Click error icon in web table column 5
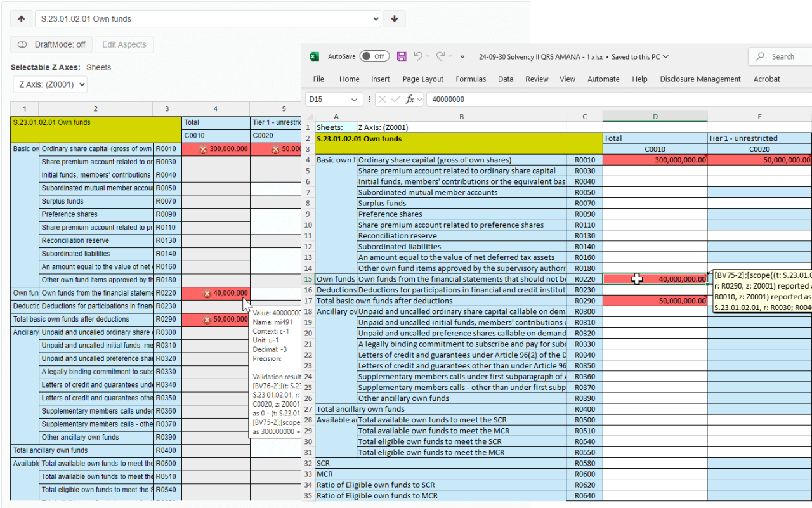Image resolution: width=812 pixels, height=508 pixels. click(275, 149)
